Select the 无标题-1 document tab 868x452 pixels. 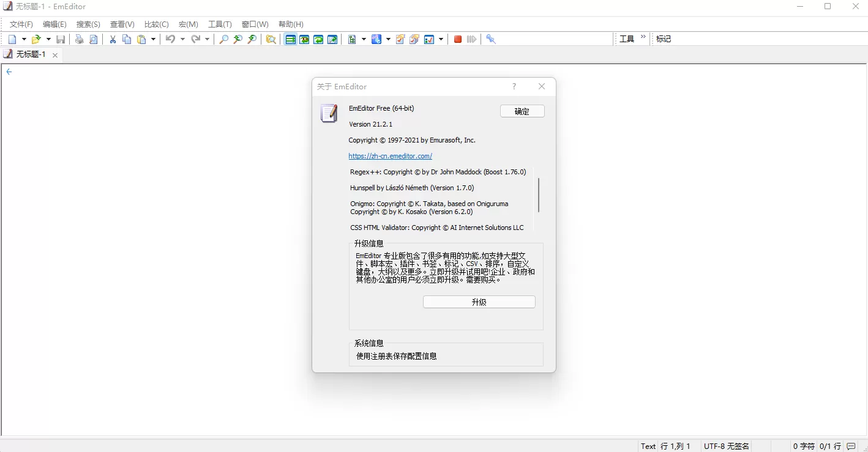[29, 54]
